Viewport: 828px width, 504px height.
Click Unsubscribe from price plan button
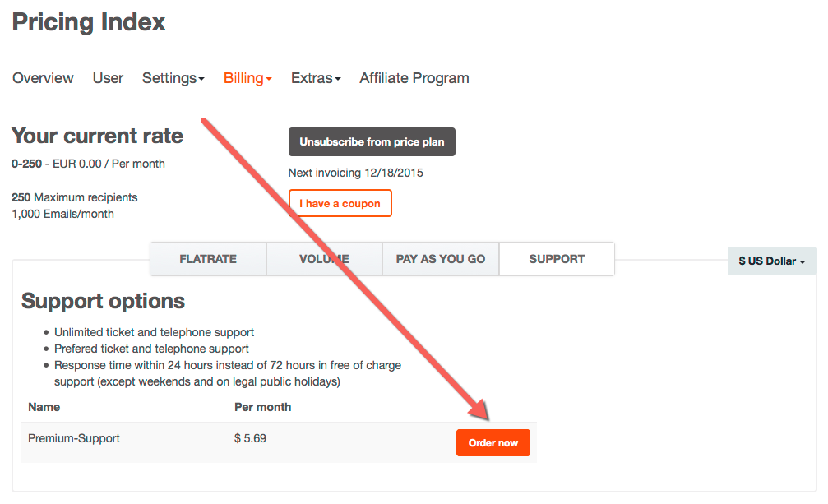[372, 142]
